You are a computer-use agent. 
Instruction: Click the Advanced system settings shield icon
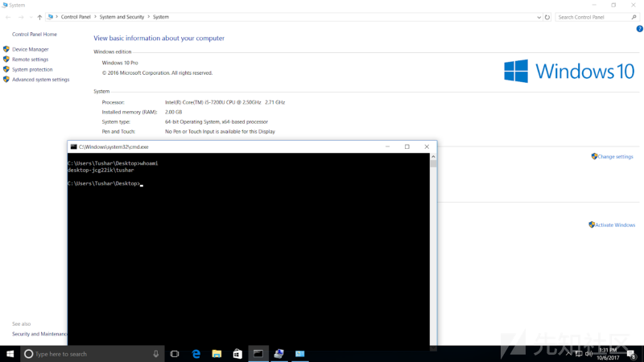click(6, 80)
